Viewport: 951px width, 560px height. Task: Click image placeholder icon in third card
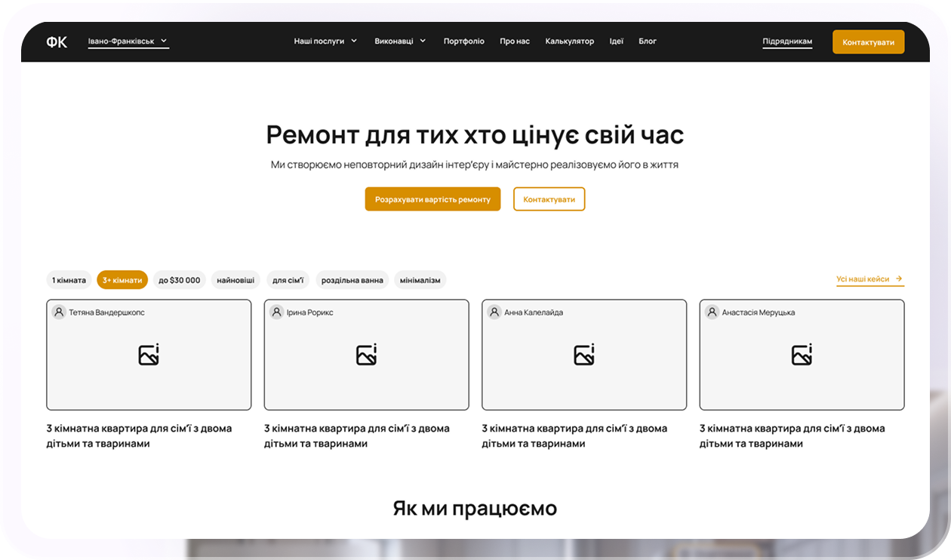pyautogui.click(x=584, y=355)
